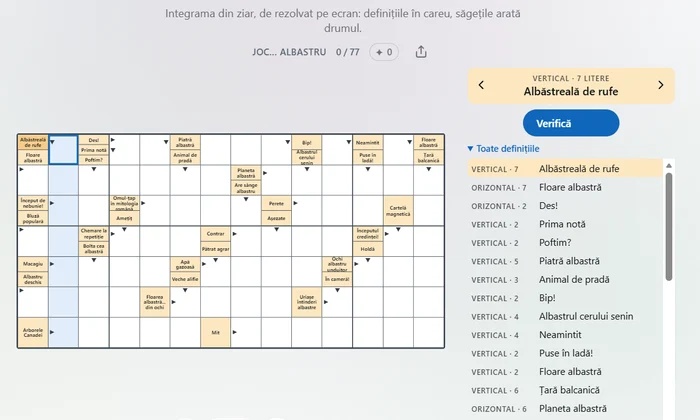Click the Neamintit clue cell in grid

tap(367, 142)
